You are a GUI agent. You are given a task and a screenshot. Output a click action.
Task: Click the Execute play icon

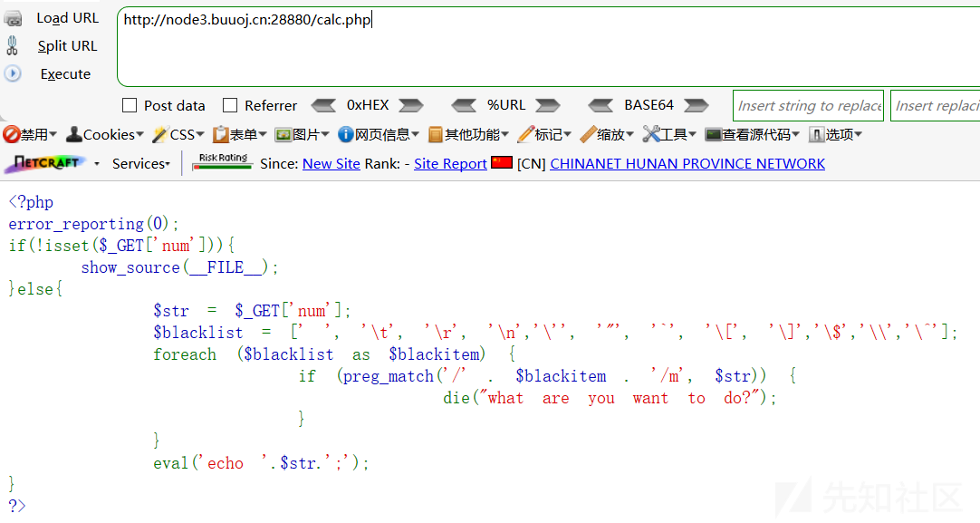[x=13, y=73]
